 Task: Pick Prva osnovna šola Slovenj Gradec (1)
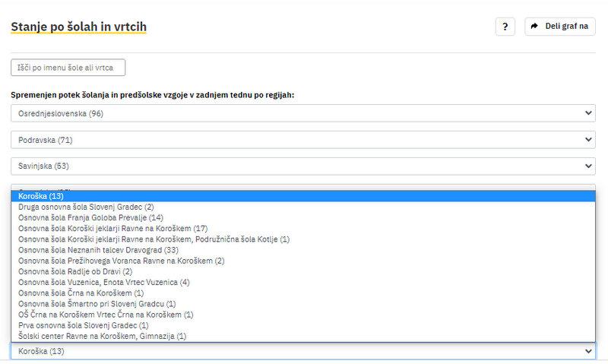[x=84, y=324]
